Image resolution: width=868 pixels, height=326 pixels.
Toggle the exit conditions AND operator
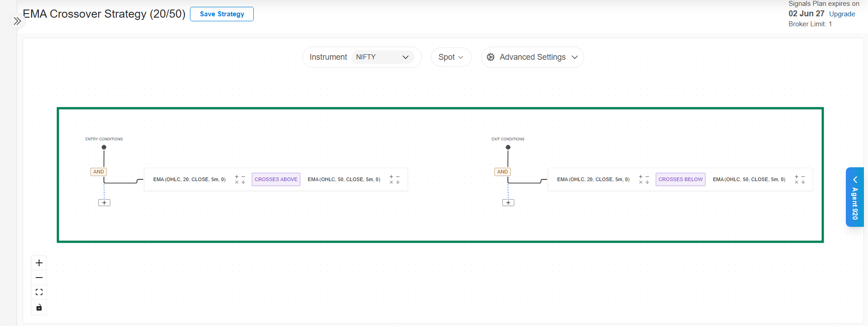(x=503, y=172)
